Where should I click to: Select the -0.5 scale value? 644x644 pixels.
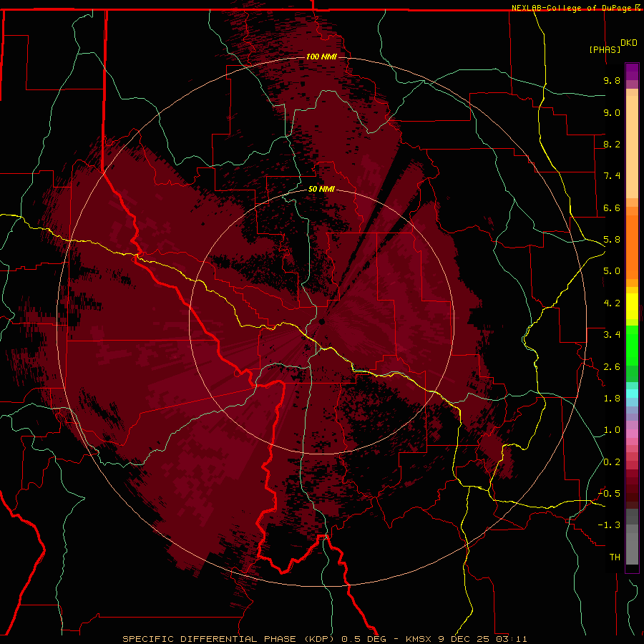coord(610,494)
